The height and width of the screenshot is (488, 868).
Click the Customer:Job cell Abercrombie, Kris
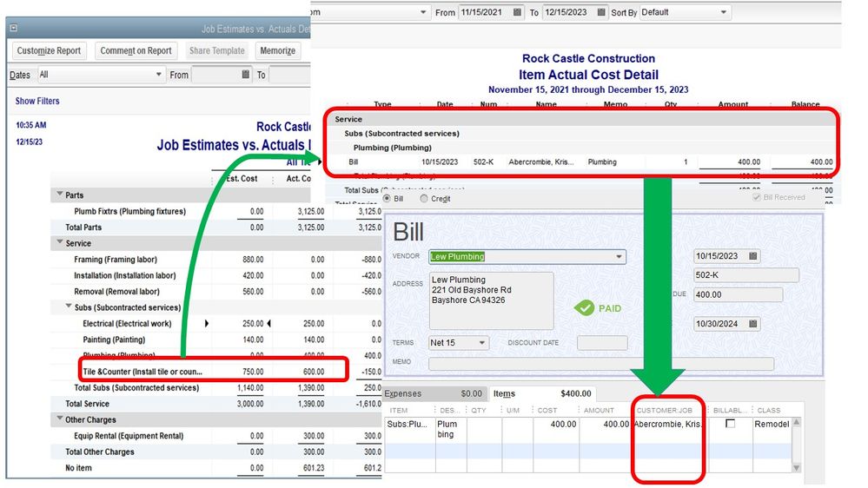click(668, 425)
